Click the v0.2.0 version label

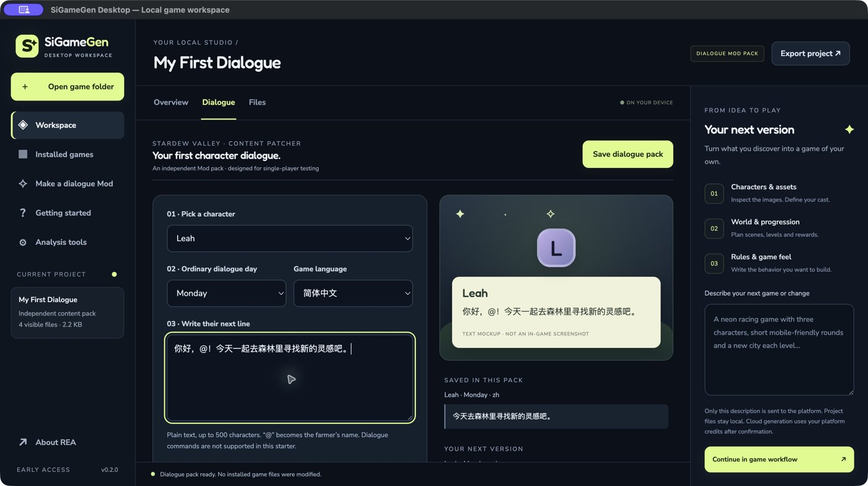pyautogui.click(x=110, y=470)
